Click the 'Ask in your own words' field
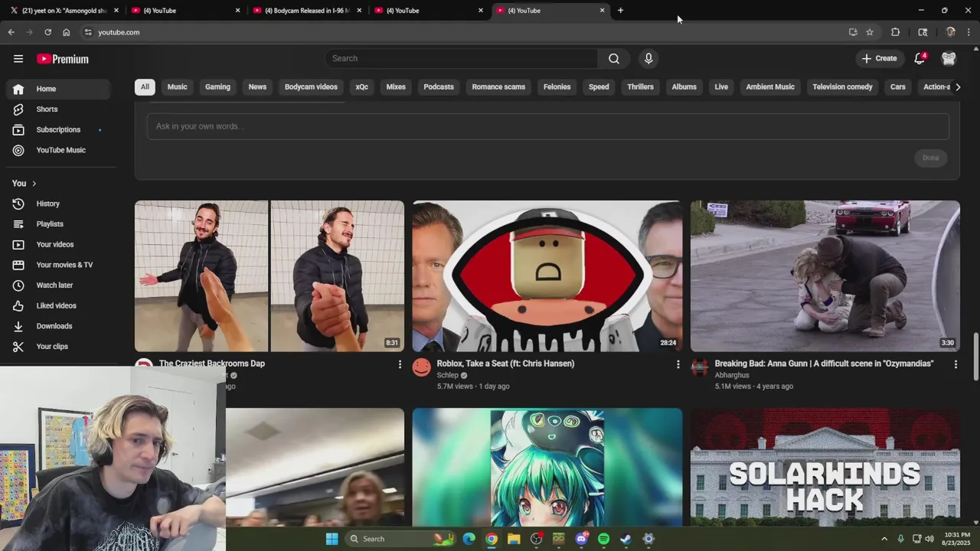This screenshot has width=980, height=551. pyautogui.click(x=548, y=126)
